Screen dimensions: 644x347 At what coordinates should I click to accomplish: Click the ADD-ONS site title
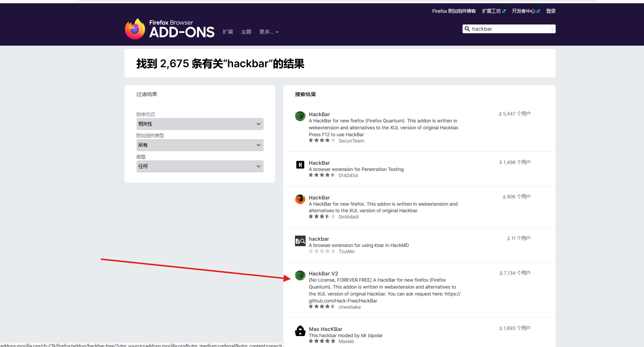[182, 33]
